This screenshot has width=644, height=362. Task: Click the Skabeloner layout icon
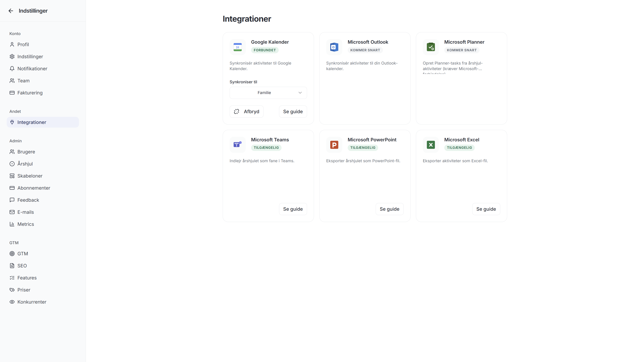coord(12,176)
